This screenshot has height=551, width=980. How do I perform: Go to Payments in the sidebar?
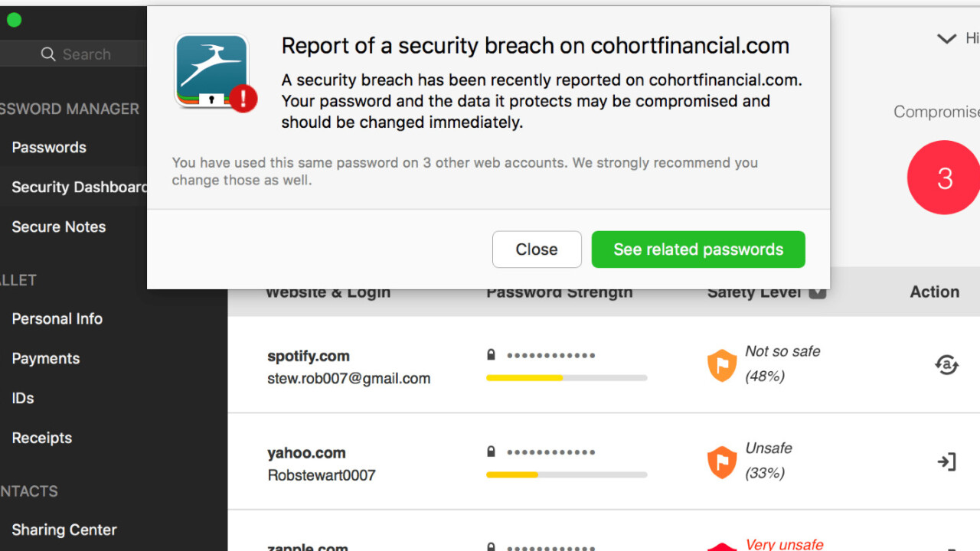click(46, 358)
